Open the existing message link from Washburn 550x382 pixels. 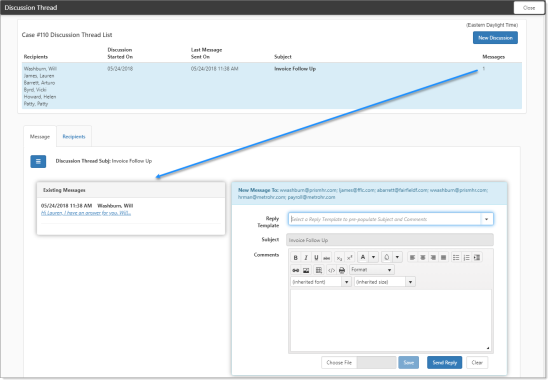tap(86, 213)
